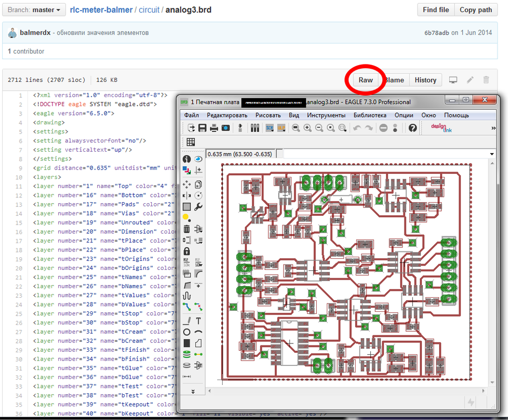Open the EAGLE Help question-mark icon
The height and width of the screenshot is (420, 508).
click(x=412, y=128)
